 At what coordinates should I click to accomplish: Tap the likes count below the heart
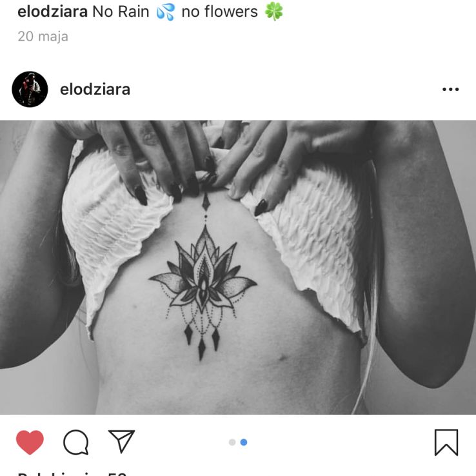click(72, 473)
